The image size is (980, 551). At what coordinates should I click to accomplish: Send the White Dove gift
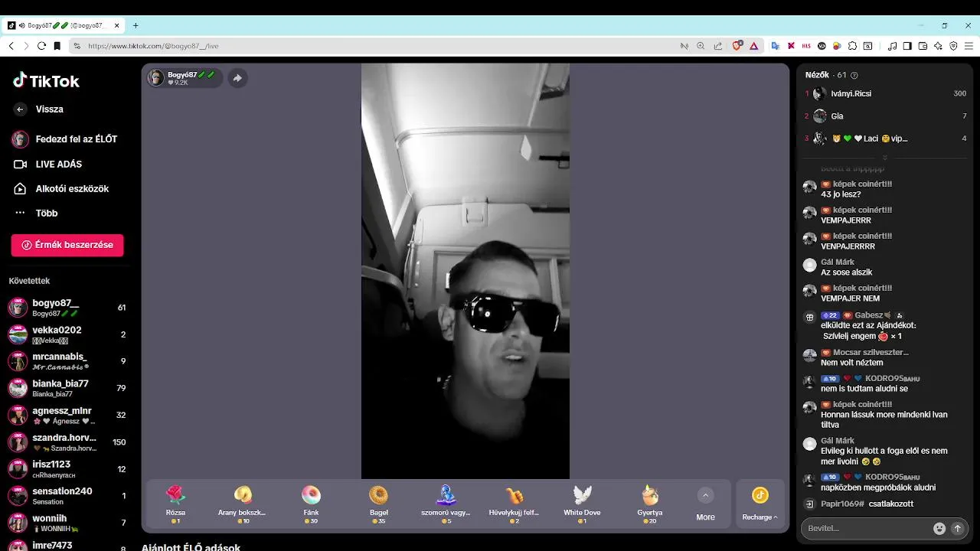(582, 504)
